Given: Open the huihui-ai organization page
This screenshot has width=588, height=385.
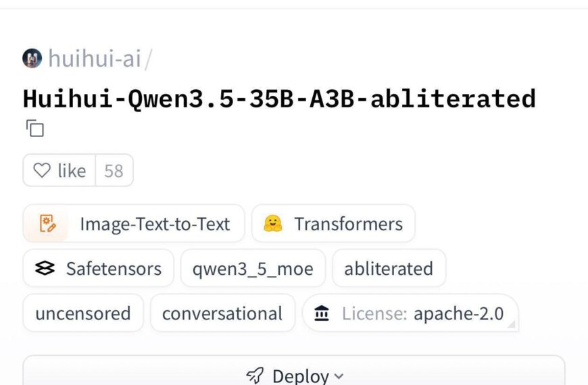Looking at the screenshot, I should 95,59.
